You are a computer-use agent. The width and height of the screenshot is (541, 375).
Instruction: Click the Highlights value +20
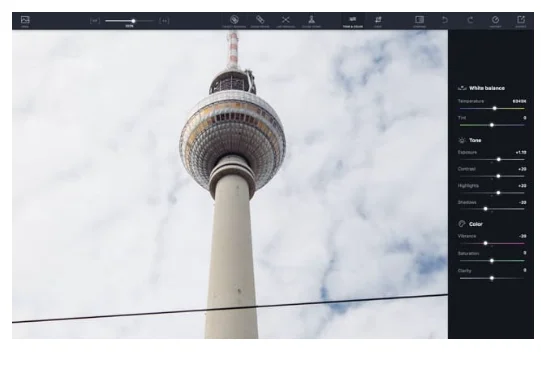click(x=522, y=186)
